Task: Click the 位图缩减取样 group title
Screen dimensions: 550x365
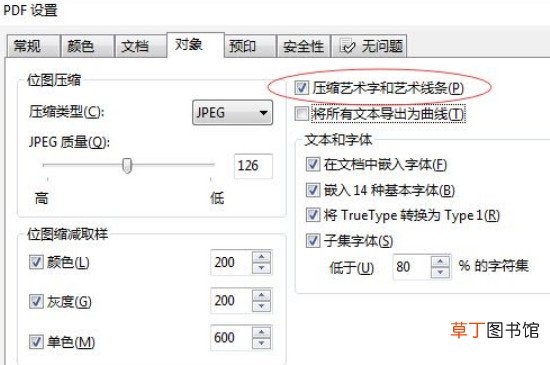Action: point(67,234)
